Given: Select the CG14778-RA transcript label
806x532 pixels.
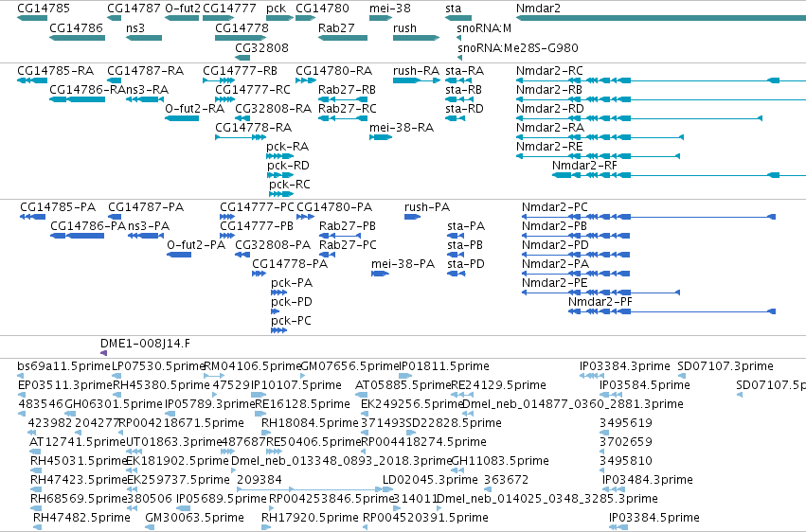Looking at the screenshot, I should click(x=253, y=128).
